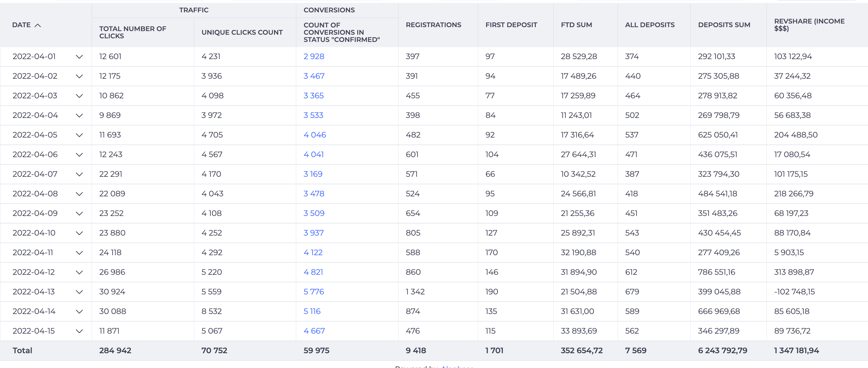Screen dimensions: 868x368
Task: Open confirmed conversions link 3 467
Action: click(313, 76)
